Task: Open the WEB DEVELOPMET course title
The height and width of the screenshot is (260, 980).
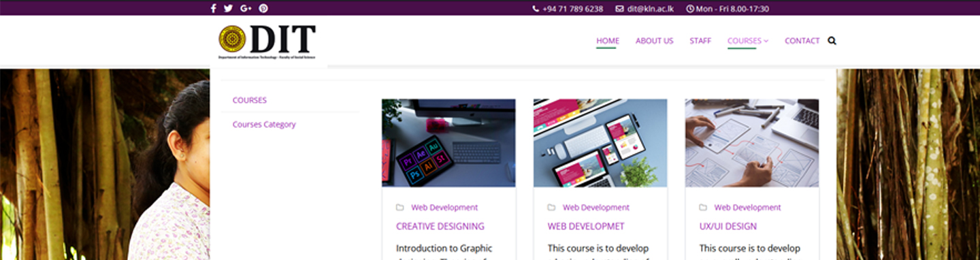Action: pyautogui.click(x=586, y=226)
